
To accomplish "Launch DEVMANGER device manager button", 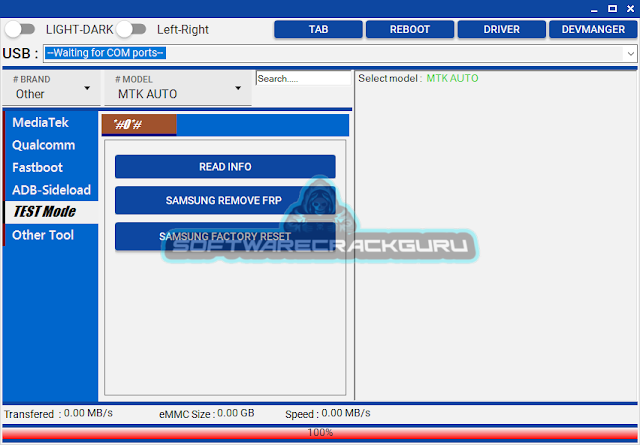I will (593, 29).
